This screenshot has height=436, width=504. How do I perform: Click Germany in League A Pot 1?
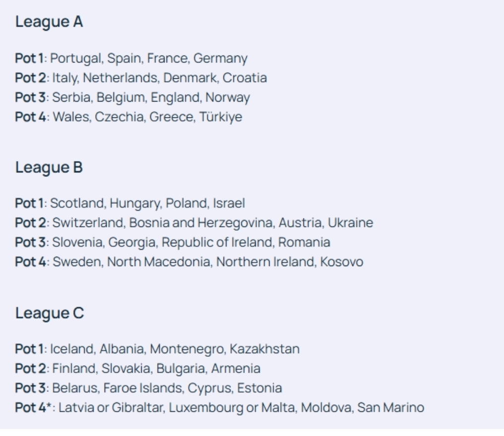[x=220, y=59]
